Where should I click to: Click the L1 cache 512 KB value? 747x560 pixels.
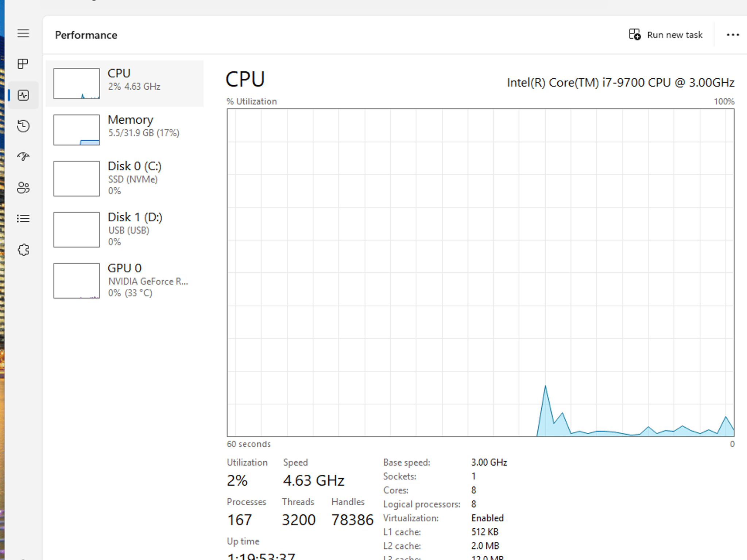click(x=485, y=532)
